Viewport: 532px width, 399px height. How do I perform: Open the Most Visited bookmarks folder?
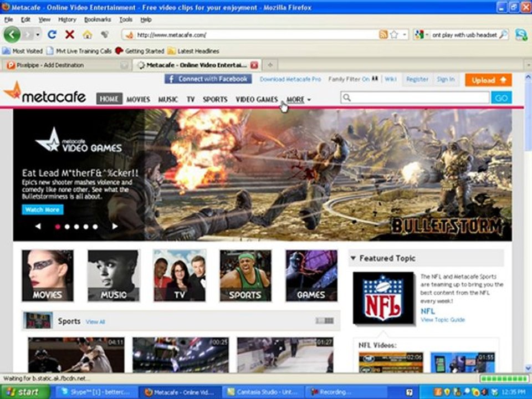point(22,51)
